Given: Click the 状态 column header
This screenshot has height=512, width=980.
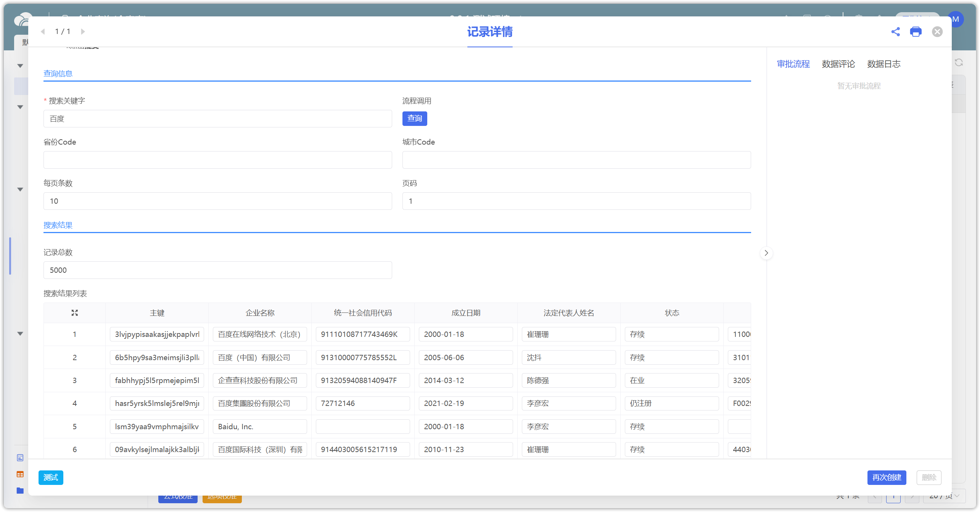Looking at the screenshot, I should click(x=672, y=313).
